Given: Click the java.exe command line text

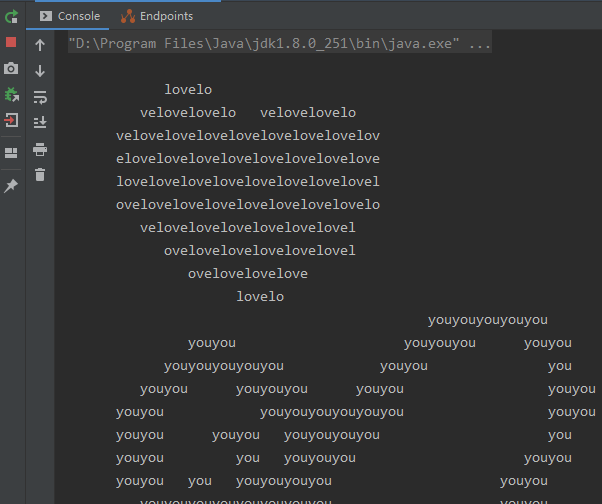Looking at the screenshot, I should pyautogui.click(x=264, y=44).
